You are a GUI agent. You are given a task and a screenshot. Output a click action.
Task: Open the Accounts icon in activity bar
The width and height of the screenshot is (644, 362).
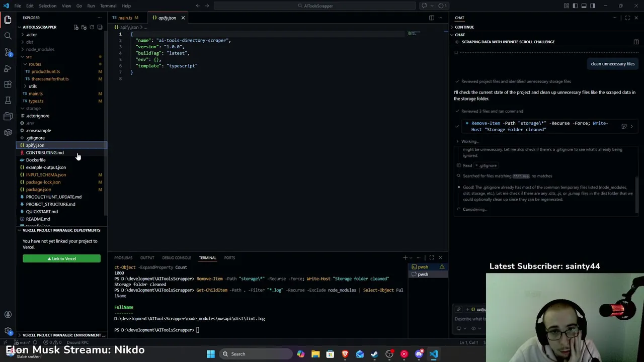8,314
